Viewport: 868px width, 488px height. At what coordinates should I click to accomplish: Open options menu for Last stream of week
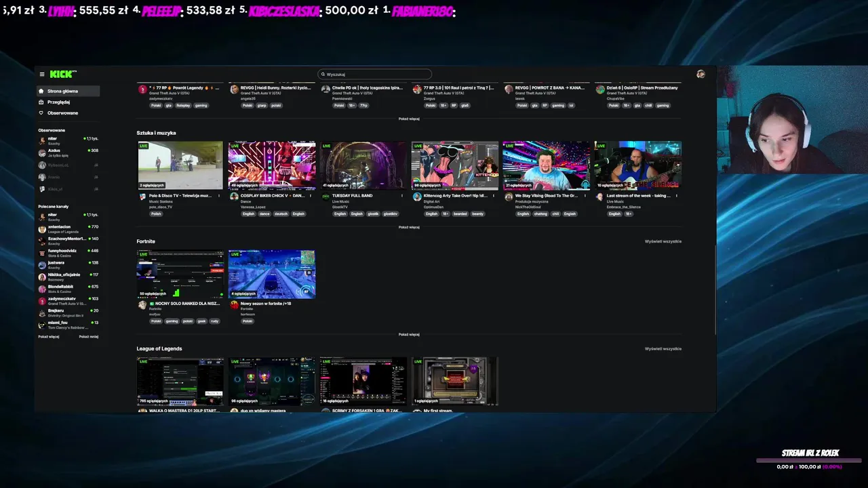click(677, 196)
